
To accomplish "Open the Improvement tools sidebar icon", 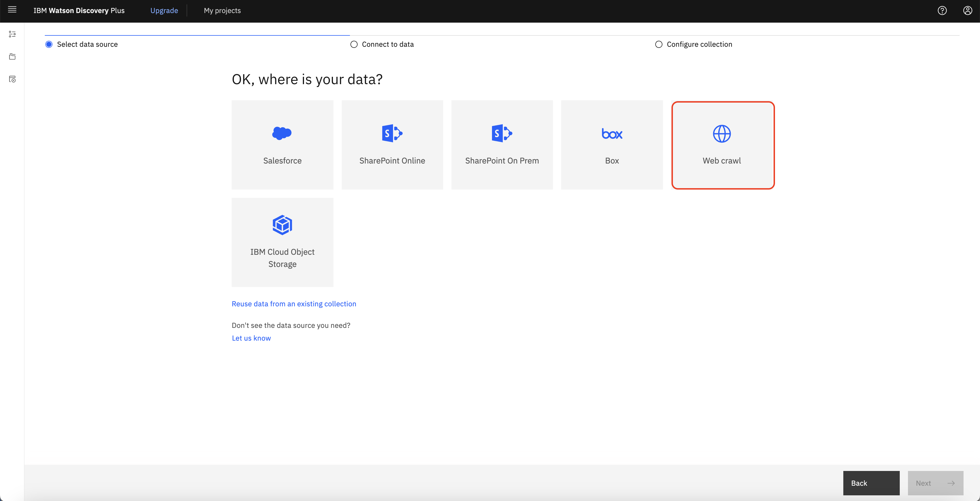I will point(12,34).
